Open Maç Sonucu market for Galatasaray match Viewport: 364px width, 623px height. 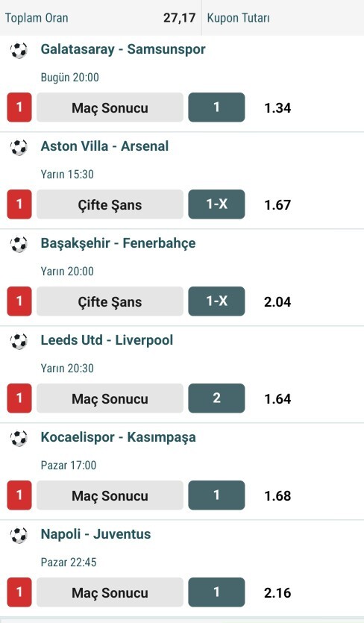click(110, 107)
